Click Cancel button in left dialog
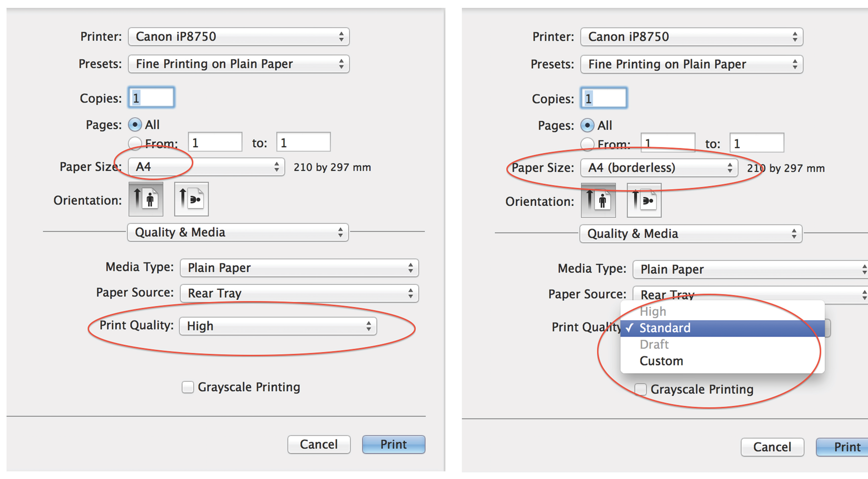 (x=319, y=444)
